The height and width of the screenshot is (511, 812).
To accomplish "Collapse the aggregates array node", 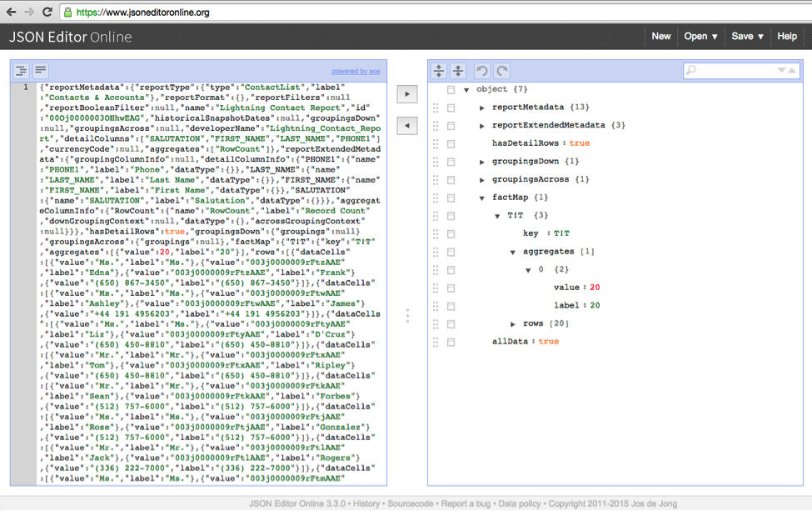I will [513, 252].
